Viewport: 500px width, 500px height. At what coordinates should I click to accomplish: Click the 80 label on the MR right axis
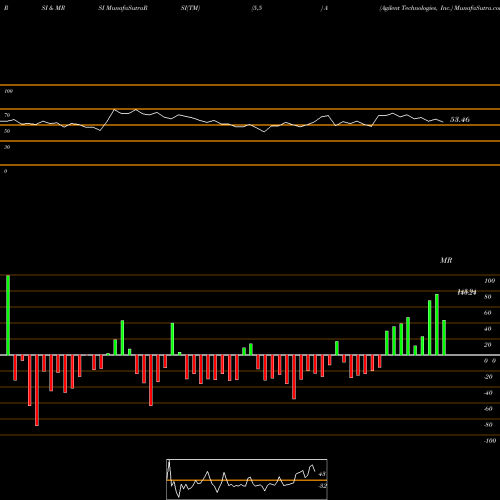pos(488,297)
